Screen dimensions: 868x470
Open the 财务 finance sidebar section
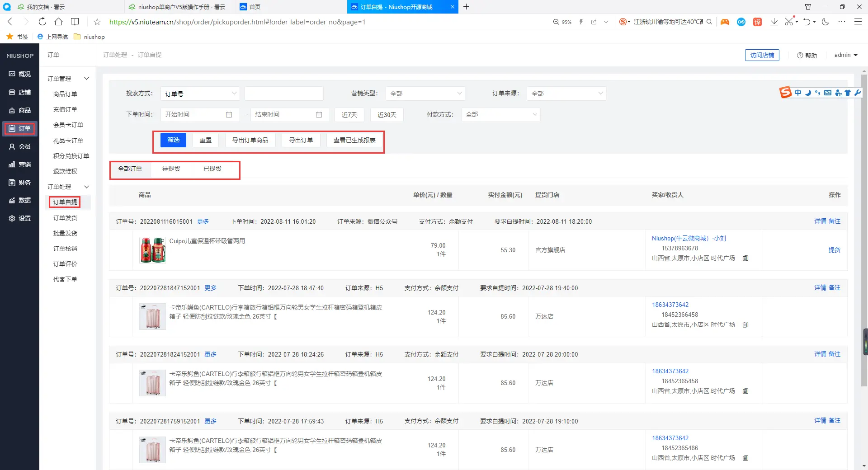tap(20, 183)
